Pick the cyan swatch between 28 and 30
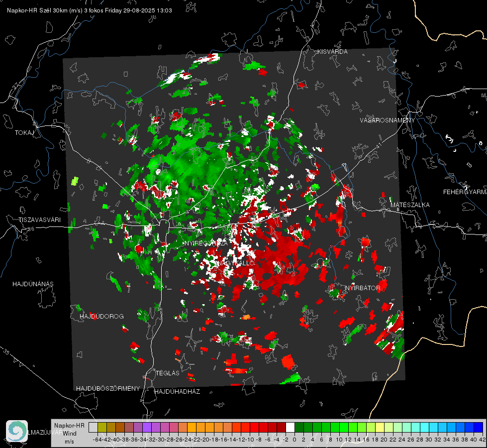 tap(425, 427)
